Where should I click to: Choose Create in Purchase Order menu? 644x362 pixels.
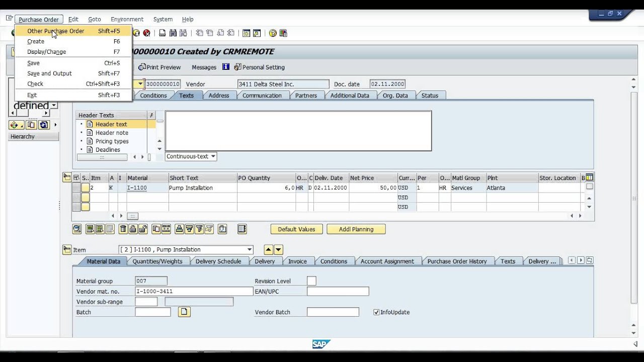tap(73, 41)
